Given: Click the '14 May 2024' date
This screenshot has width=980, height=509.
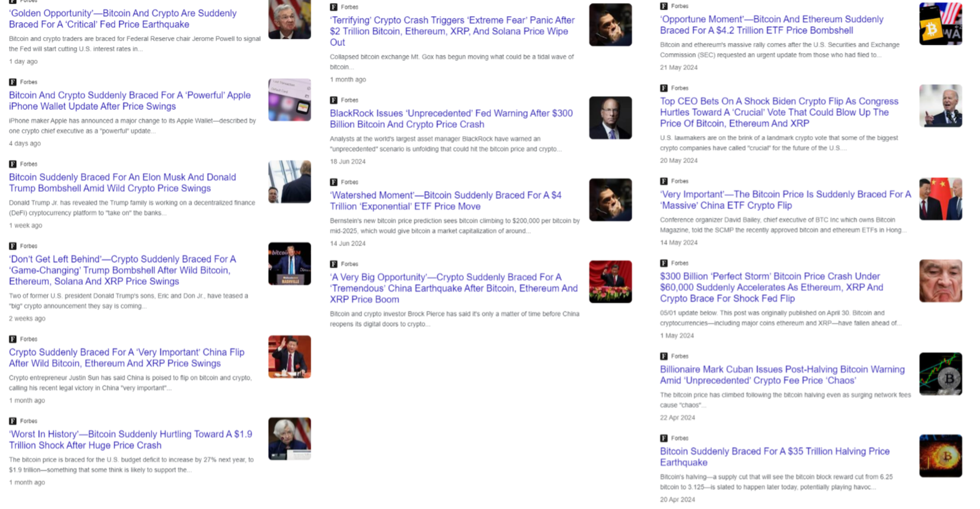Looking at the screenshot, I should click(678, 243).
